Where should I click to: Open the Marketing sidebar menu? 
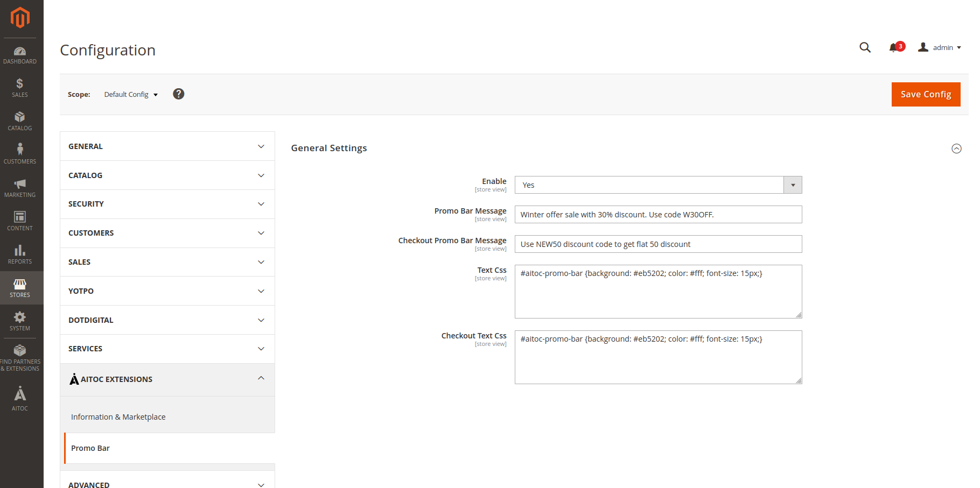tap(20, 188)
